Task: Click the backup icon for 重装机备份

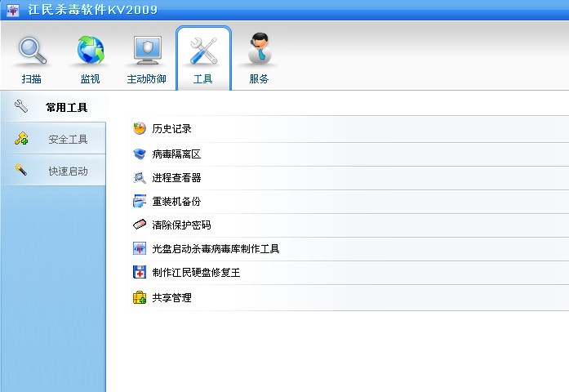Action: [140, 201]
